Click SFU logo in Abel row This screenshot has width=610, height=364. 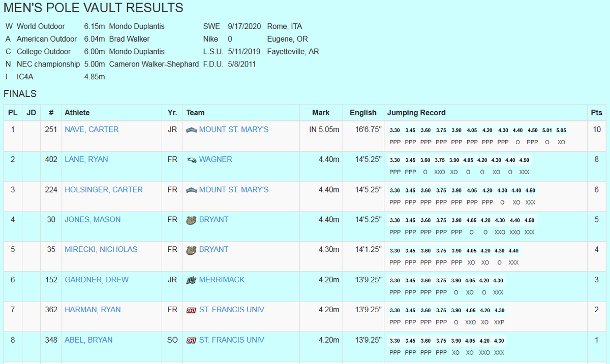click(191, 340)
